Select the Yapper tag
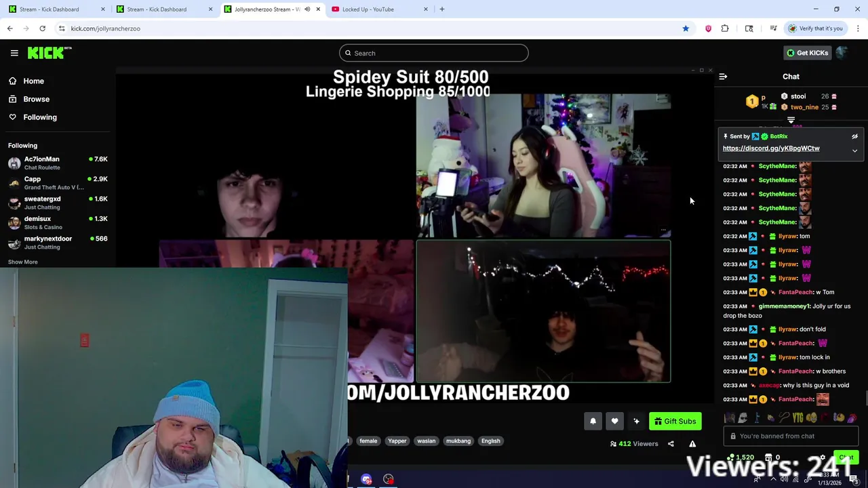The height and width of the screenshot is (488, 868). (x=397, y=441)
